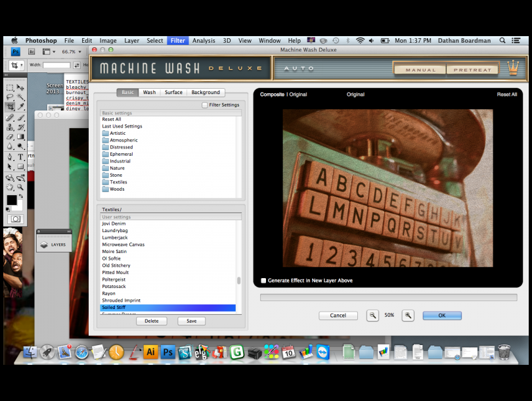The width and height of the screenshot is (532, 401).
Task: Check Generate Effect in New Layer Above
Action: pyautogui.click(x=264, y=281)
